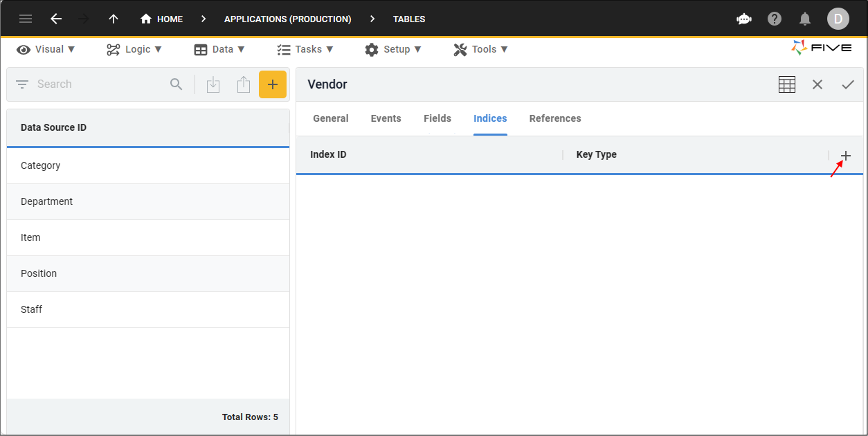Open the Setup menu

pyautogui.click(x=393, y=49)
